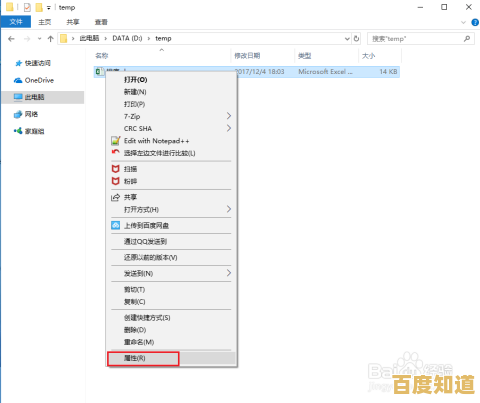Open the recent locations dropdown arrow
Screen dimensions: 480x403
pos(39,39)
